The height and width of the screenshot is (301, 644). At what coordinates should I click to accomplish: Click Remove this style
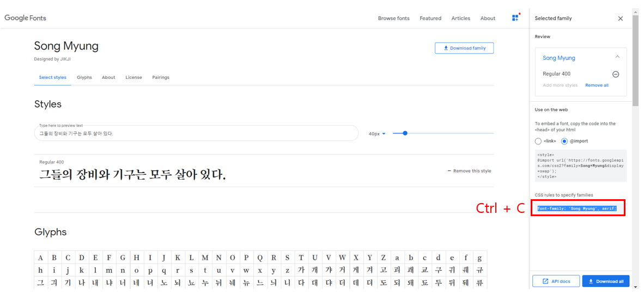point(469,171)
